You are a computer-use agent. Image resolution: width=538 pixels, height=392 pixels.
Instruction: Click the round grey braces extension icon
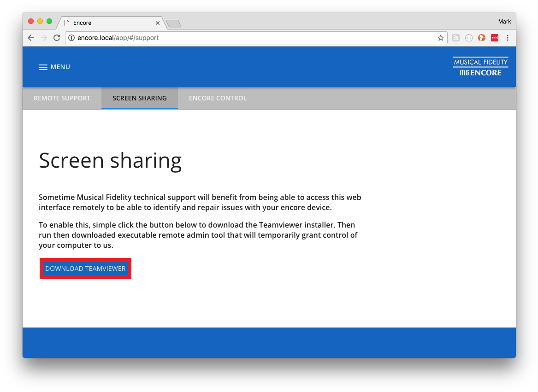468,38
